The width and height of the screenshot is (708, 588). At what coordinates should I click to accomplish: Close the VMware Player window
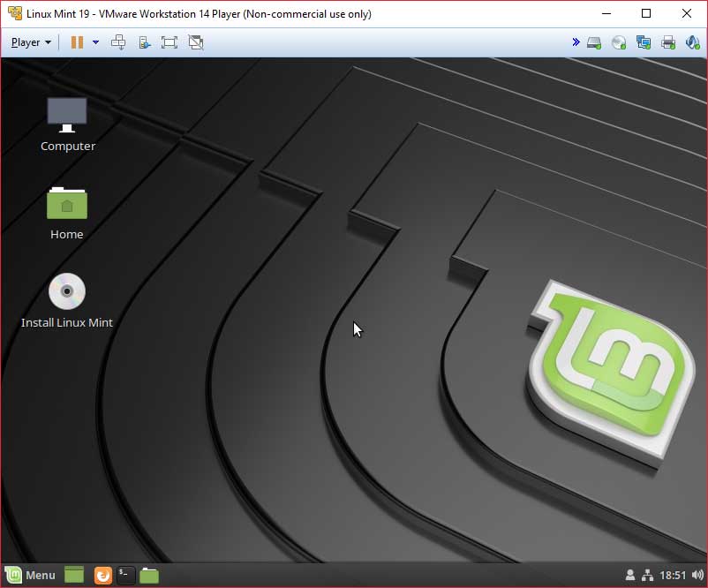pos(687,13)
